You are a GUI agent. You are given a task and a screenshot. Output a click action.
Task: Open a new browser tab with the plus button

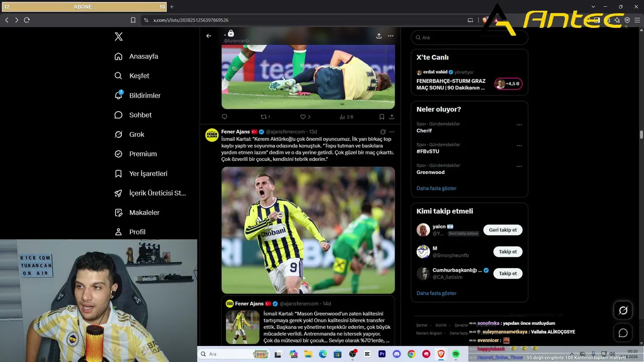pos(172,7)
